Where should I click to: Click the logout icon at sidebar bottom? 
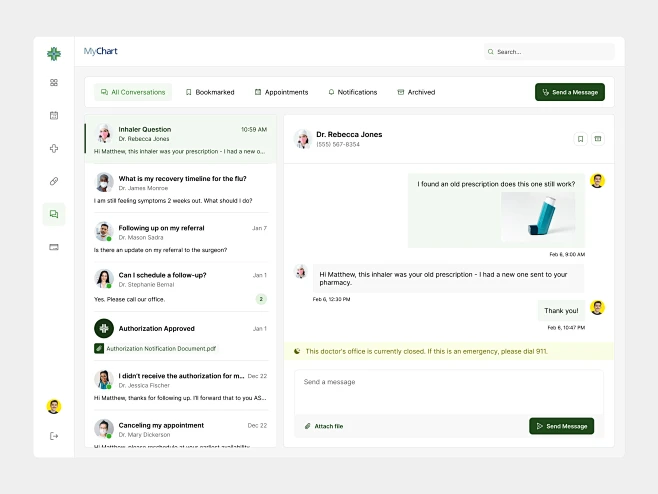click(54, 436)
